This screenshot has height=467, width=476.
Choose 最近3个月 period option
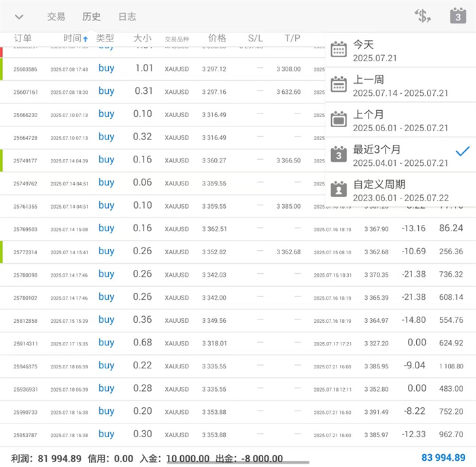tap(401, 155)
